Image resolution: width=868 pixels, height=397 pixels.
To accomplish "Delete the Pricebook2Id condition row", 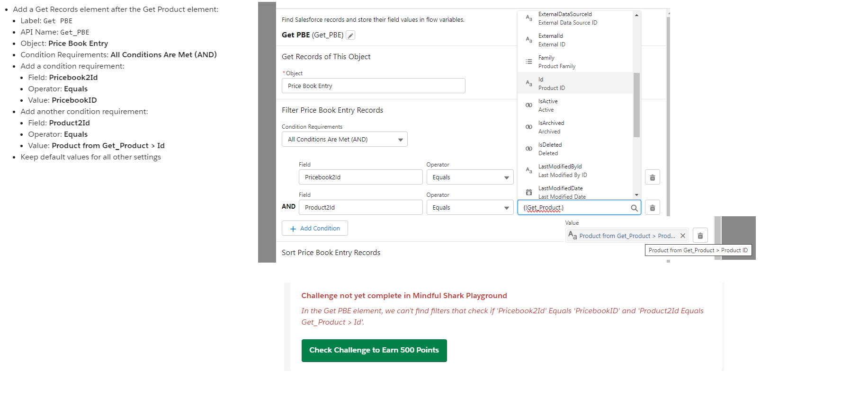I will (x=653, y=177).
